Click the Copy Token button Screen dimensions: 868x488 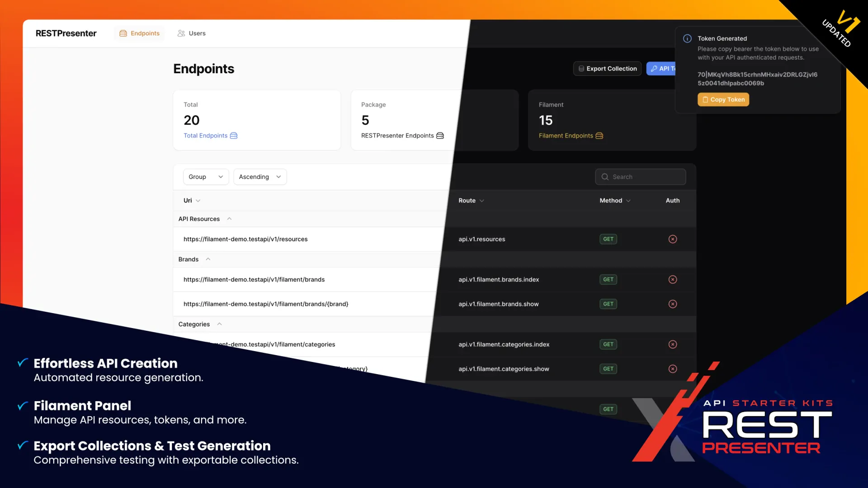click(x=723, y=99)
